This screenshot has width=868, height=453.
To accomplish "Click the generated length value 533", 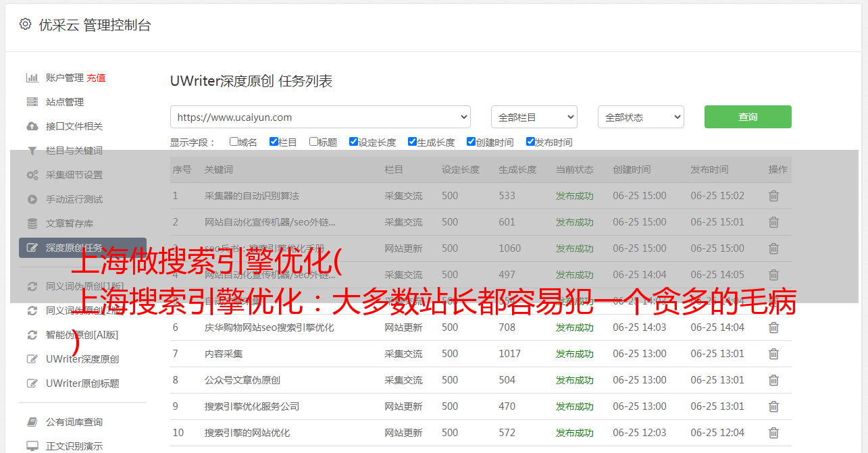I will 507,196.
